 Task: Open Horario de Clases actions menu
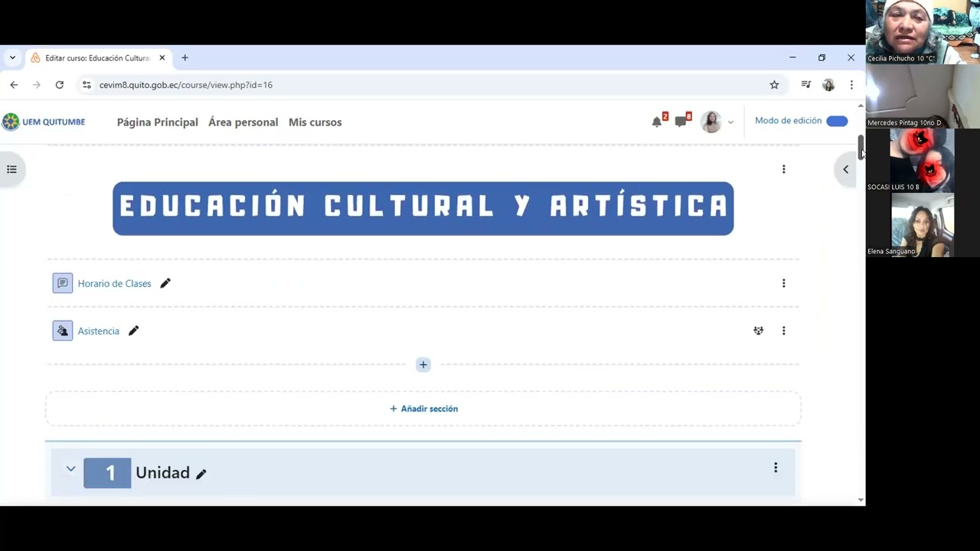(783, 283)
